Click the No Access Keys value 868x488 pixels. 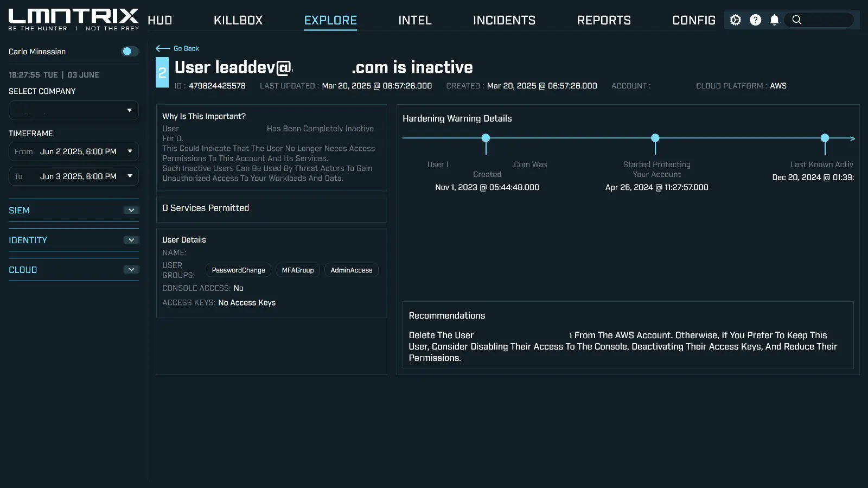coord(247,303)
